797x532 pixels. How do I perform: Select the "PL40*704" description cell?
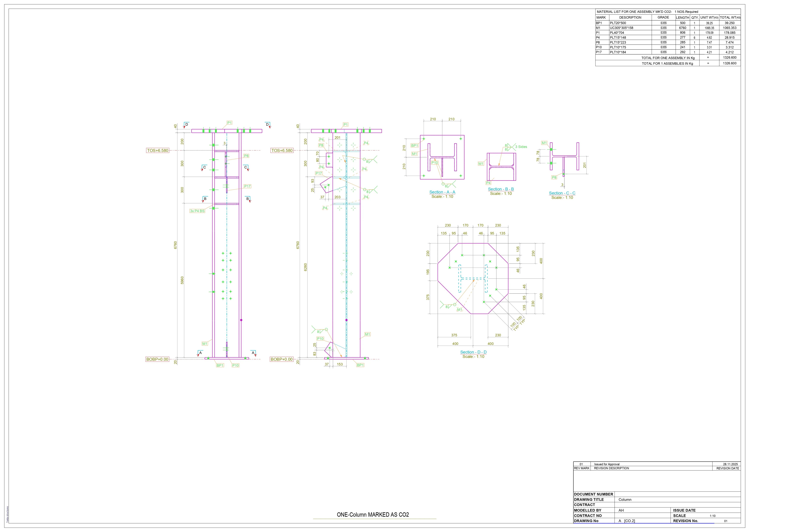(x=617, y=33)
